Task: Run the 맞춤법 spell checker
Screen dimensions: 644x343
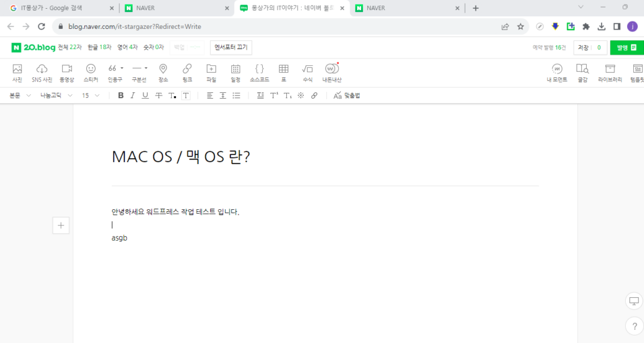Action: click(x=347, y=95)
